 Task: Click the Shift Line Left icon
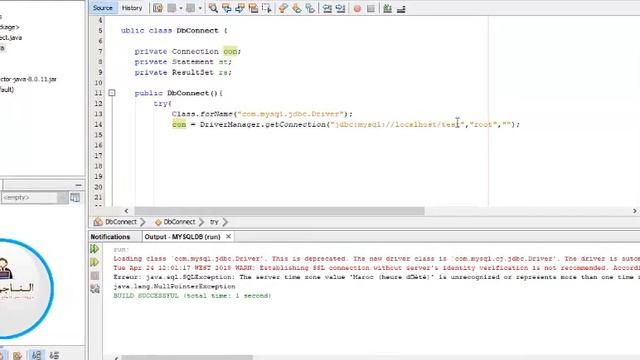tap(327, 8)
